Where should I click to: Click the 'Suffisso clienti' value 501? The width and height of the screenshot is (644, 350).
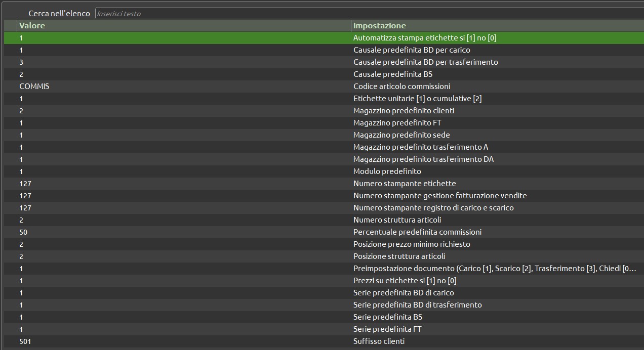point(25,341)
